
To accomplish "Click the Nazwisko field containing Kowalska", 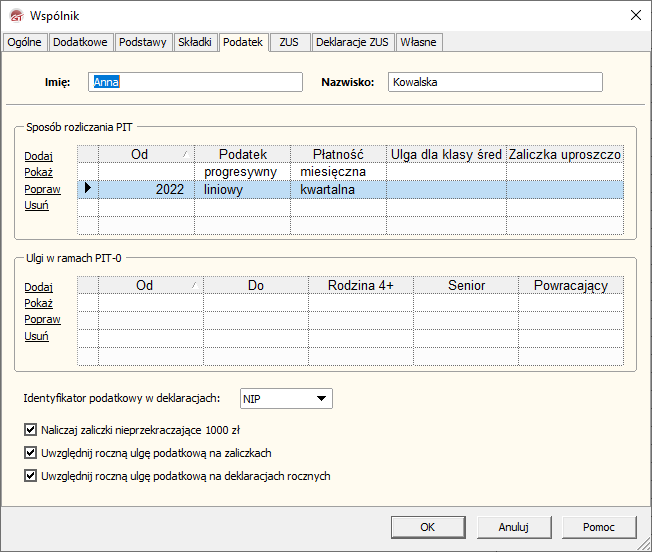I will [x=495, y=82].
